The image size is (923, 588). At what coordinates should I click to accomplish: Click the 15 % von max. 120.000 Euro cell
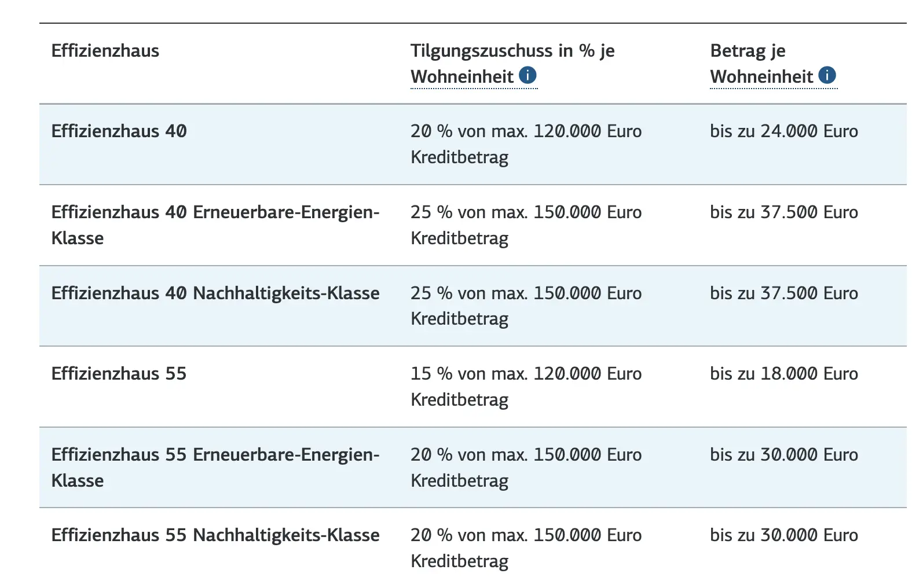pyautogui.click(x=526, y=387)
